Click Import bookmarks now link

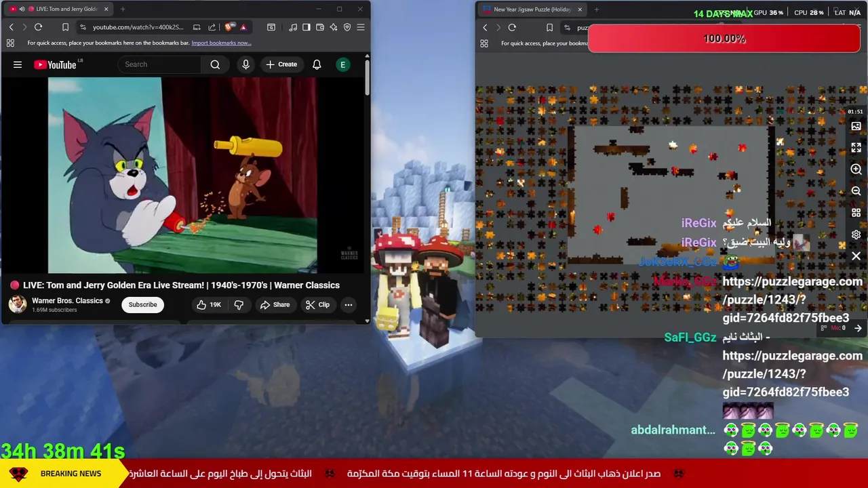point(221,43)
